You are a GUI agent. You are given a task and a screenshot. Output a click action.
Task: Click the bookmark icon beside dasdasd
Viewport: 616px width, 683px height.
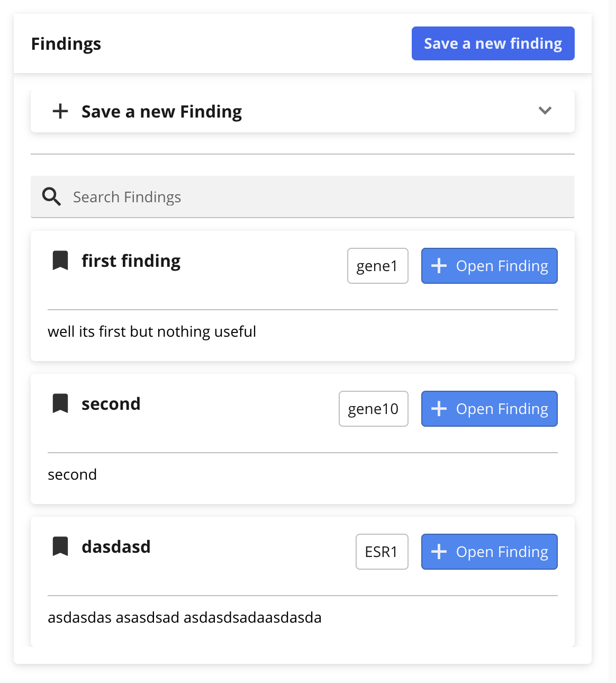tap(60, 546)
